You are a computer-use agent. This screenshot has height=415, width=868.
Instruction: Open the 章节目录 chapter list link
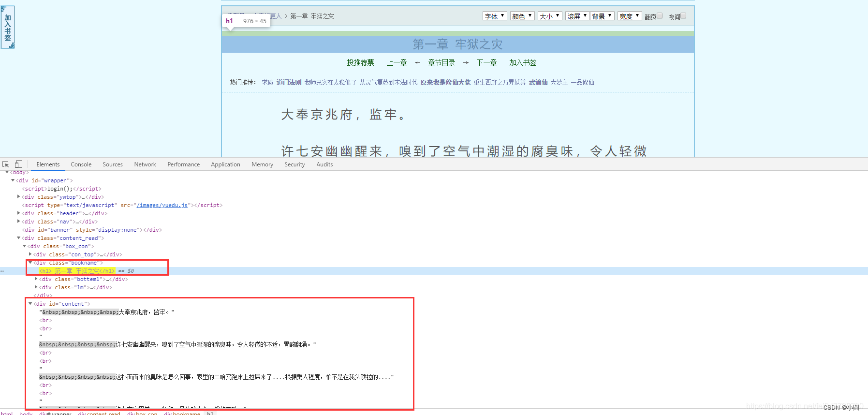tap(441, 62)
